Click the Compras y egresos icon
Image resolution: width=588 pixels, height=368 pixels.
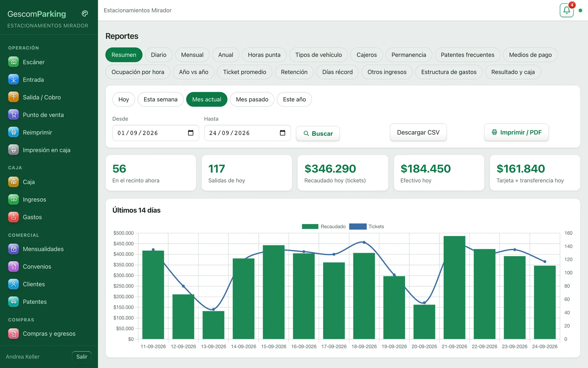point(14,334)
